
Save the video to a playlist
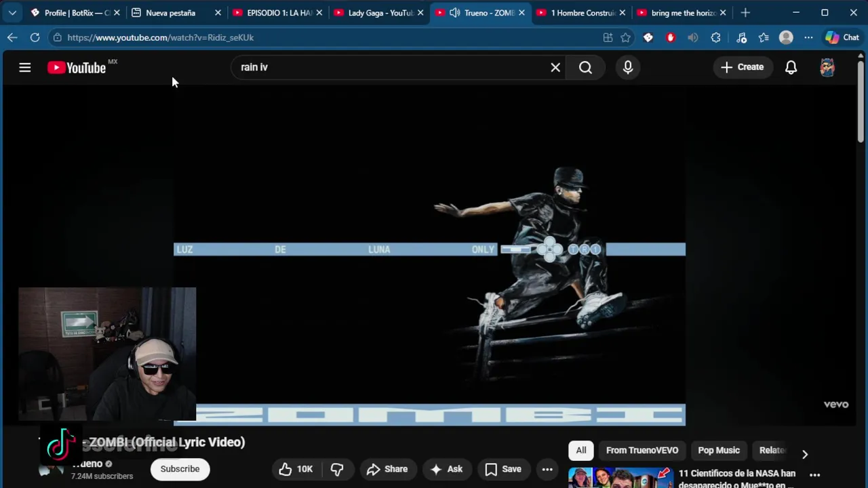(x=503, y=469)
